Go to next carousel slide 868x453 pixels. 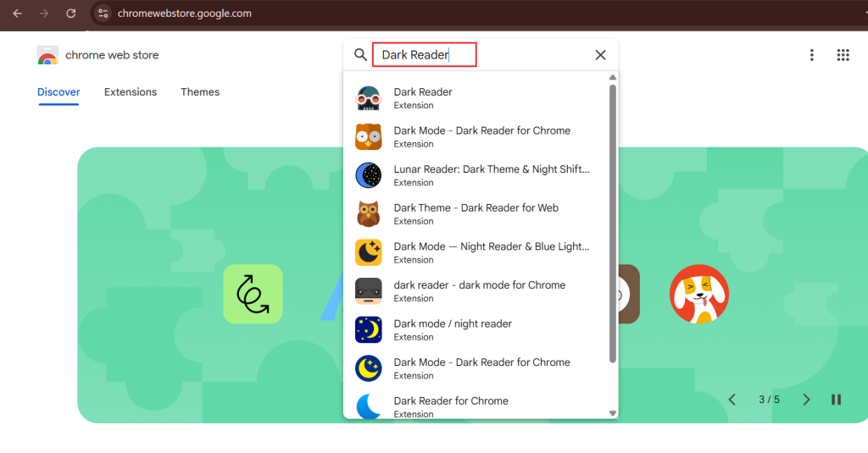pos(807,400)
